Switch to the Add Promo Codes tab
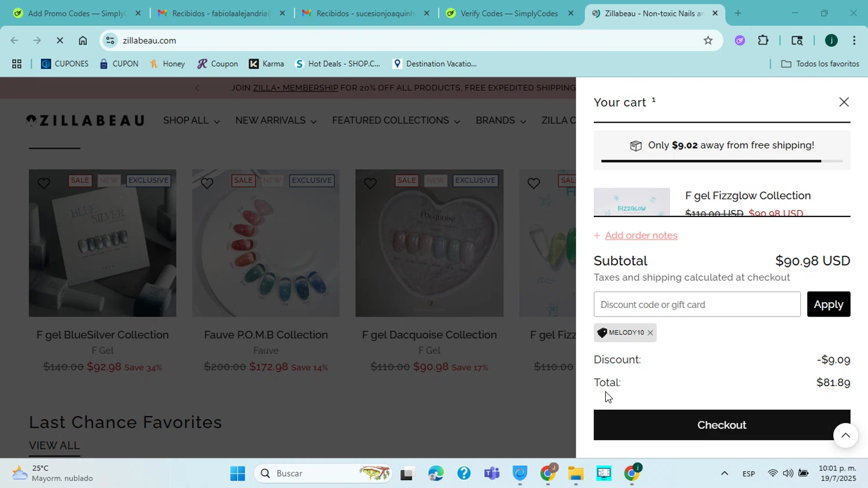The width and height of the screenshot is (868, 488). [x=76, y=13]
